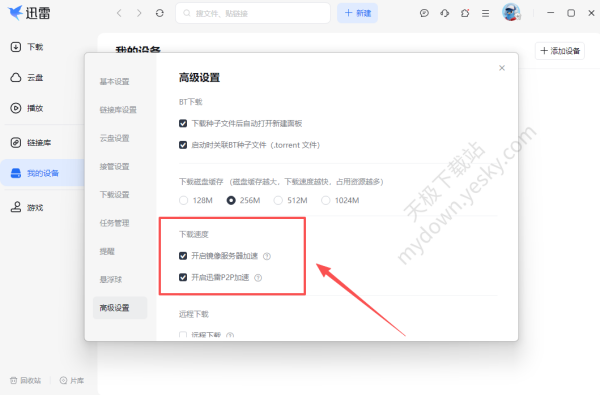Open the customer service headset icon
Image resolution: width=600 pixels, height=395 pixels.
click(x=445, y=13)
